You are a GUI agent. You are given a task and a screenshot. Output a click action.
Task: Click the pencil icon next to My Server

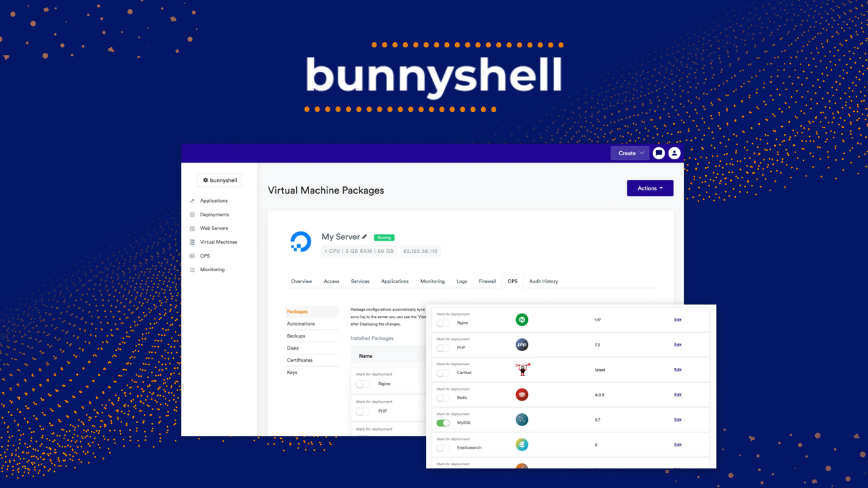click(365, 237)
